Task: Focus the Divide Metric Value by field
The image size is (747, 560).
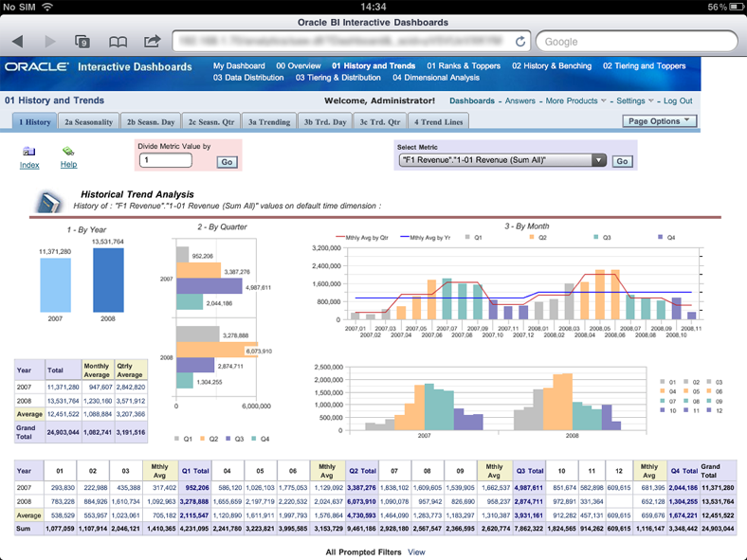Action: (165, 161)
